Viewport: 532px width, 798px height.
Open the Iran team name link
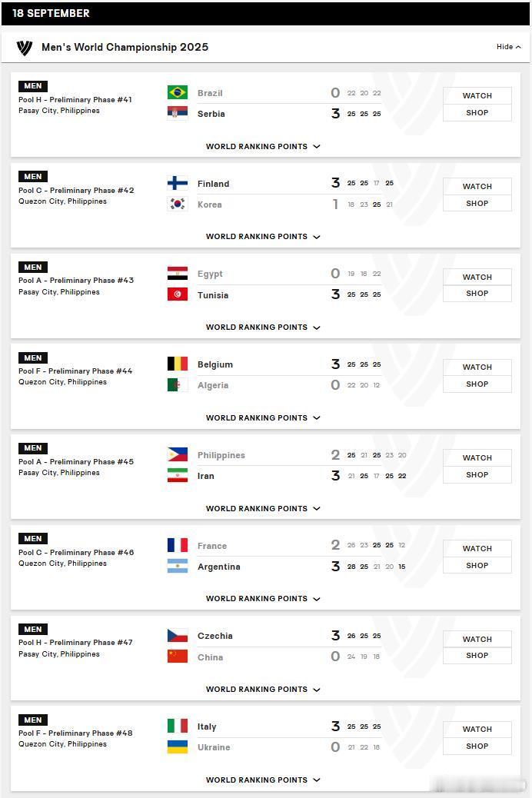(x=206, y=476)
